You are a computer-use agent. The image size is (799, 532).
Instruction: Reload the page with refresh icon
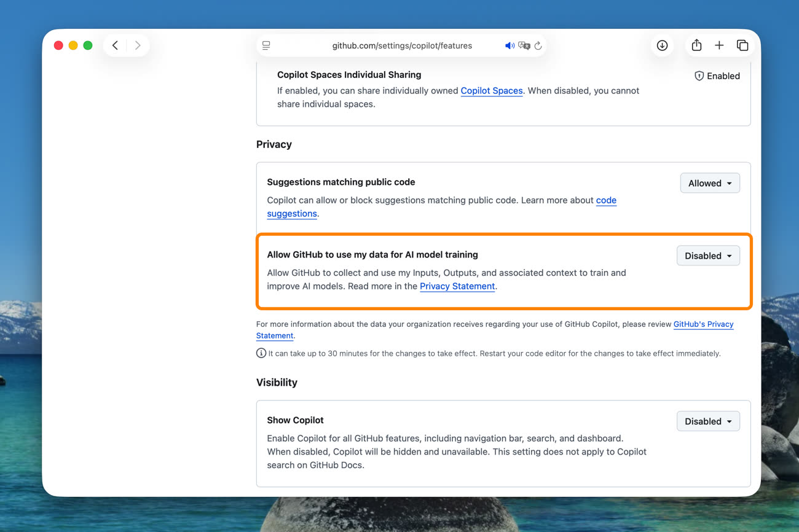pyautogui.click(x=538, y=45)
